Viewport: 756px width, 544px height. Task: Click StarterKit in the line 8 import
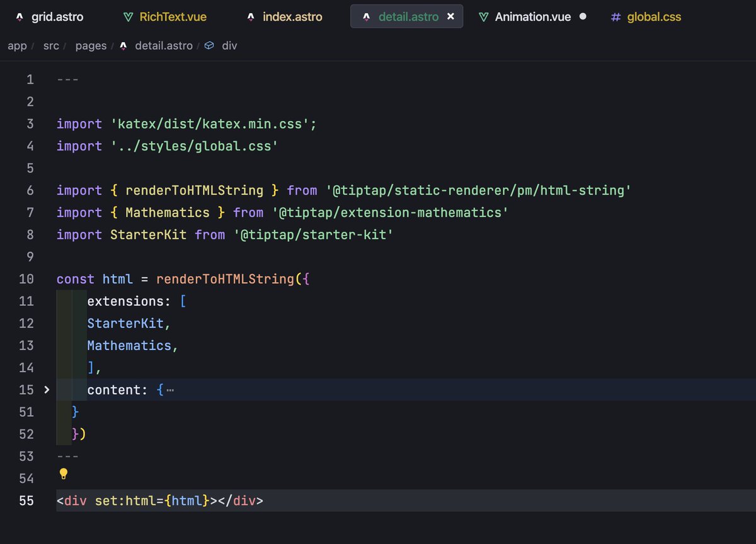[149, 234]
